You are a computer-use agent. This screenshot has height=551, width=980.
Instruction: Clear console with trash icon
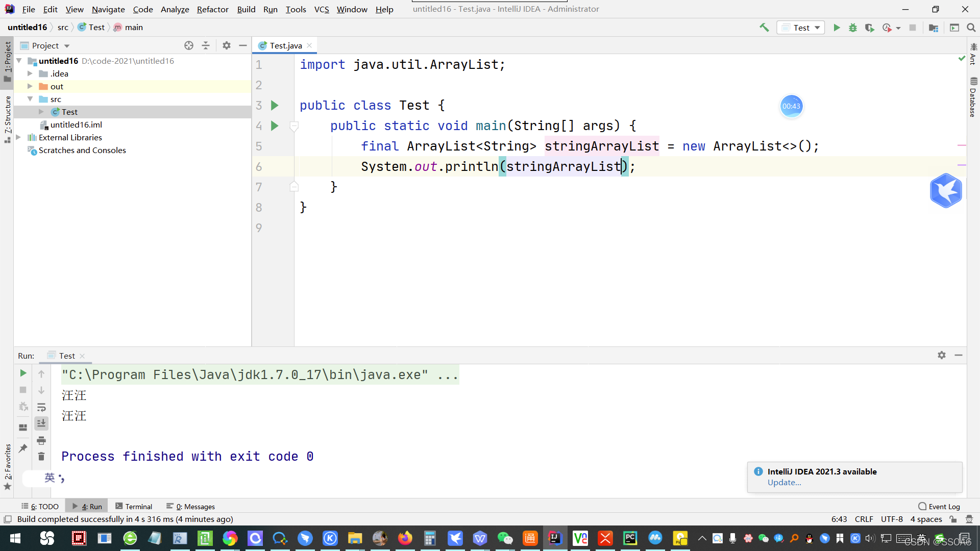click(41, 457)
